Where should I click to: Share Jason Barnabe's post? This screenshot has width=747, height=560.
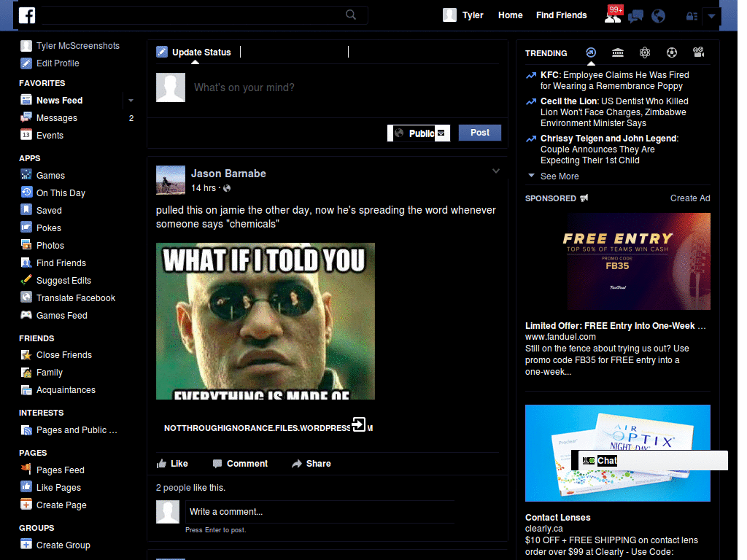pyautogui.click(x=311, y=463)
